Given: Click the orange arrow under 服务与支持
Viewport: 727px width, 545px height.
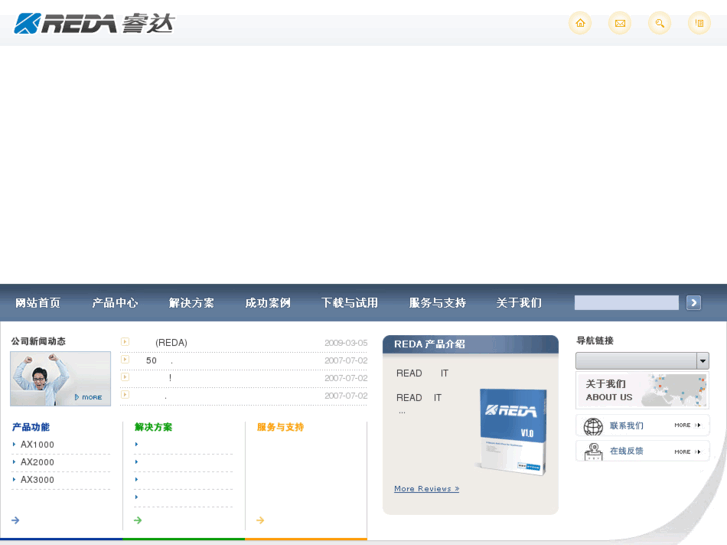Looking at the screenshot, I should (260, 520).
